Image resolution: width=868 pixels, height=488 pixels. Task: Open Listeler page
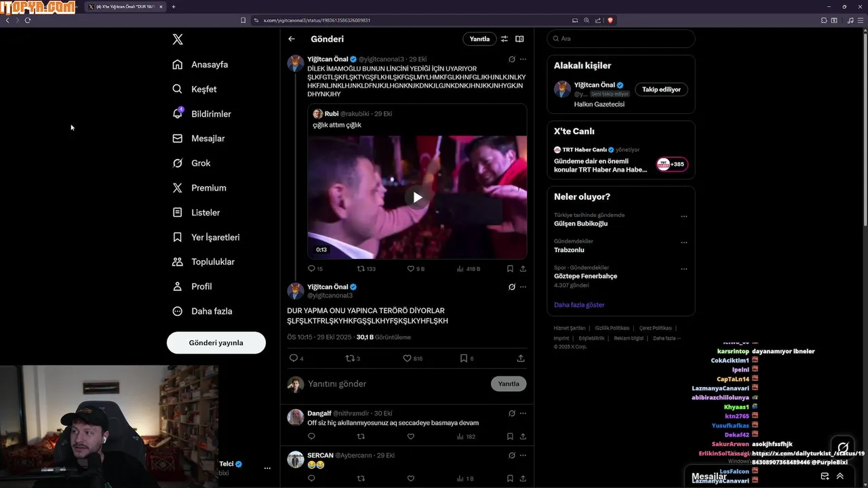[x=196, y=212]
